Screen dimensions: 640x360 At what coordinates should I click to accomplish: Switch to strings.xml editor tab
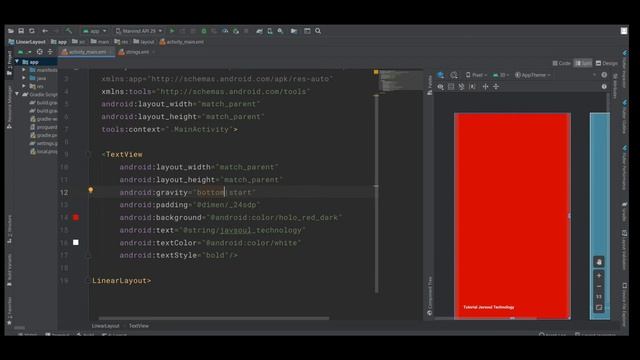pos(135,52)
